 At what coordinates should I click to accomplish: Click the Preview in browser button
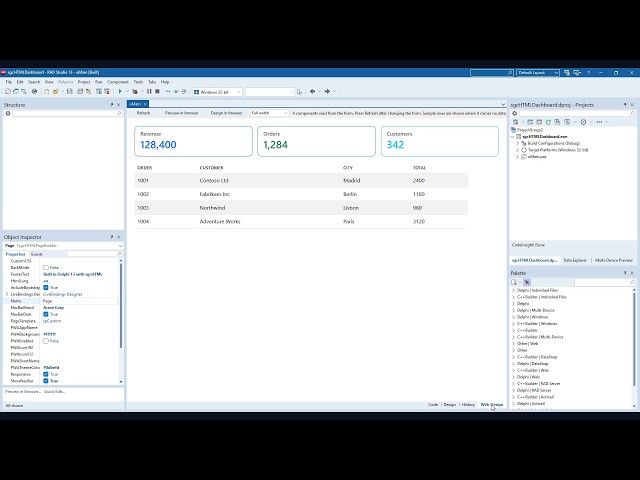point(182,113)
